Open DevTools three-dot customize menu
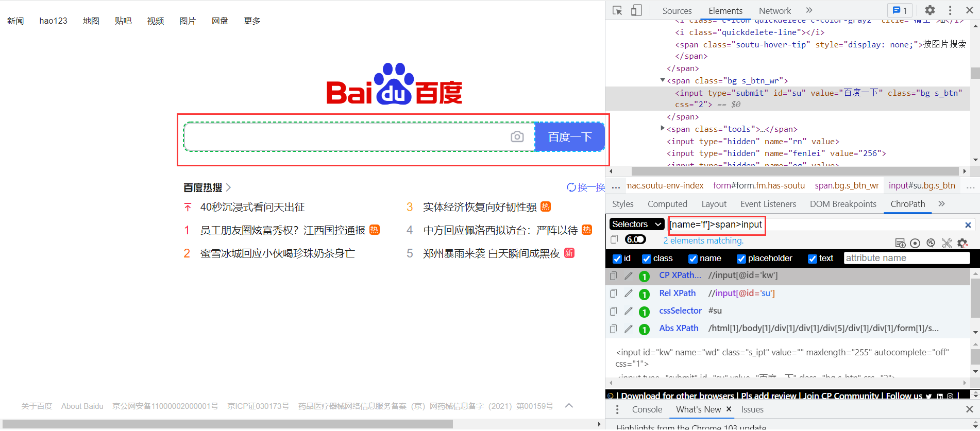The height and width of the screenshot is (431, 980). point(950,10)
